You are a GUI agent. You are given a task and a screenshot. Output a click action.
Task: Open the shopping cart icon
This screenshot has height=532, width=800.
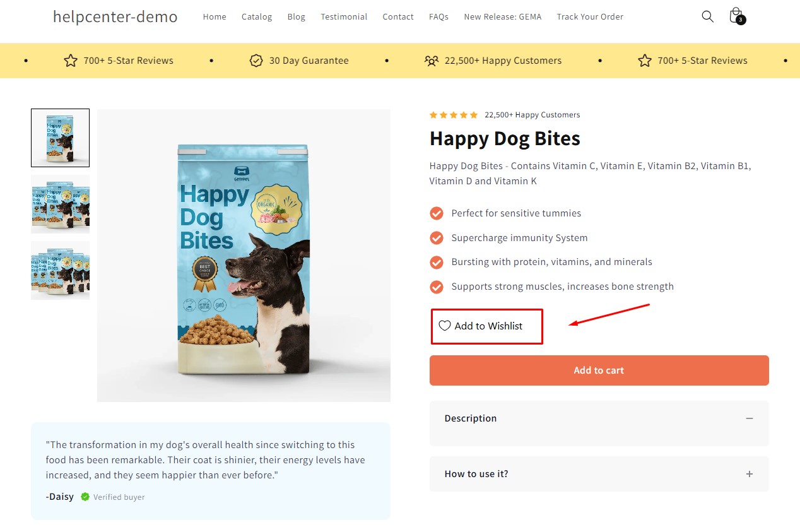click(x=736, y=16)
